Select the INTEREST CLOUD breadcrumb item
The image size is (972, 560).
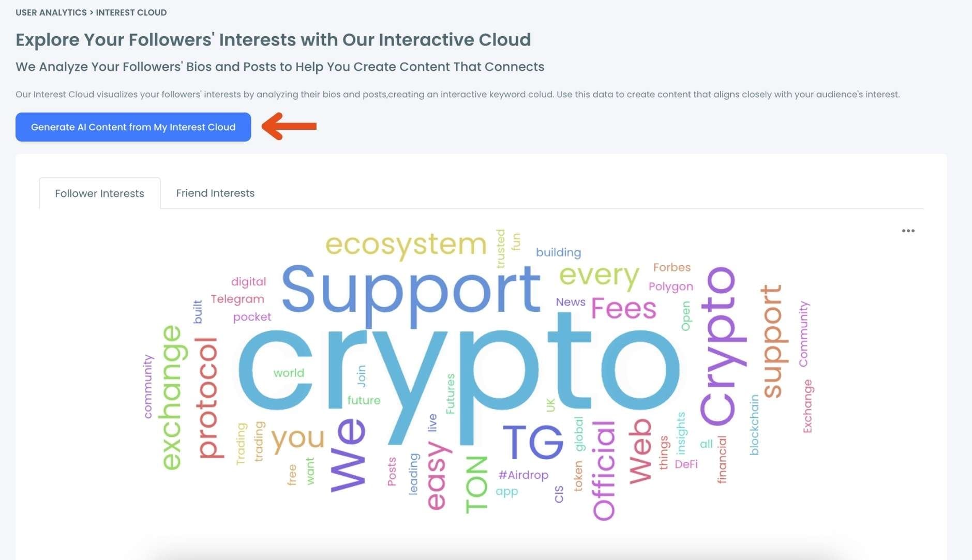[x=131, y=12]
